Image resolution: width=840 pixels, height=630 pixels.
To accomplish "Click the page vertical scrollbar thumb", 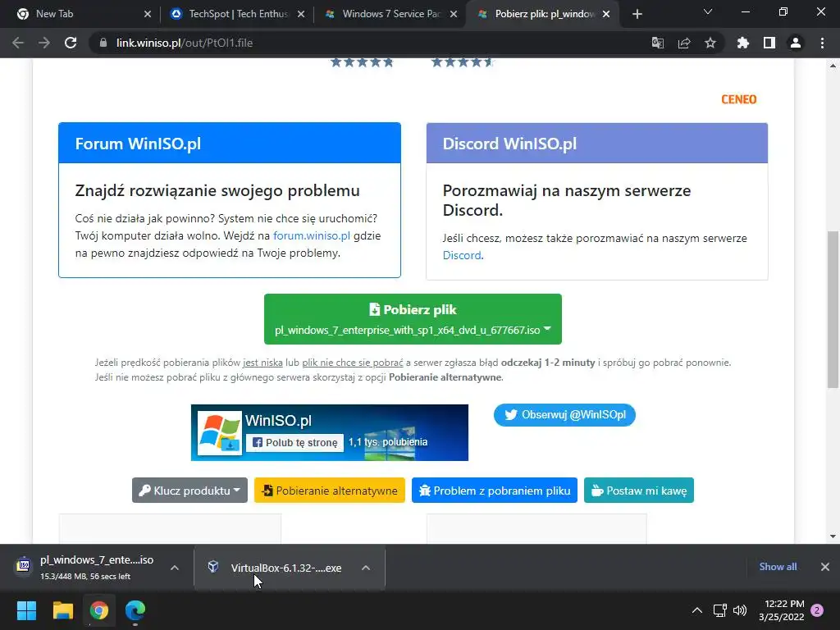I will pos(833,309).
